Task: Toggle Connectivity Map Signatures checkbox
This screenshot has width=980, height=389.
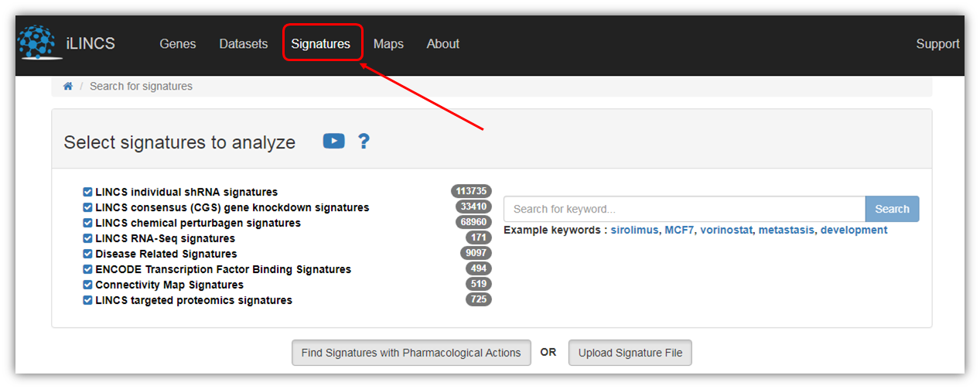Action: (87, 285)
